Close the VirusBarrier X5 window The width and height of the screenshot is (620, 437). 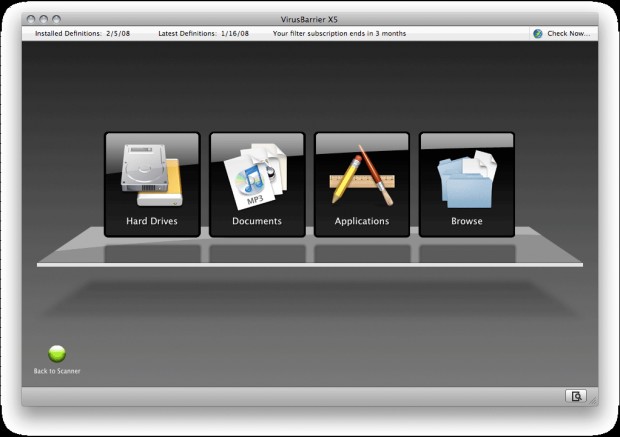[x=31, y=19]
